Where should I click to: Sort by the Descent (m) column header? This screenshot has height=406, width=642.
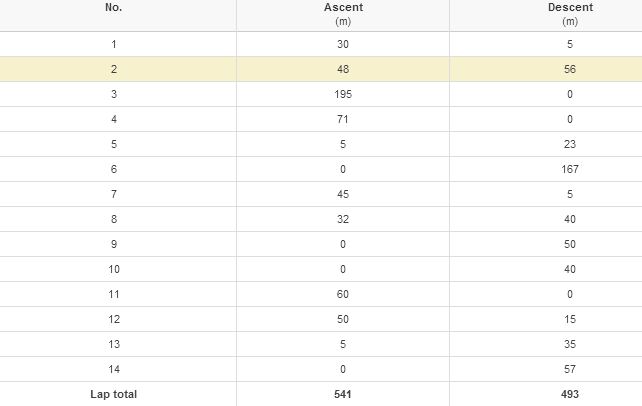point(570,14)
